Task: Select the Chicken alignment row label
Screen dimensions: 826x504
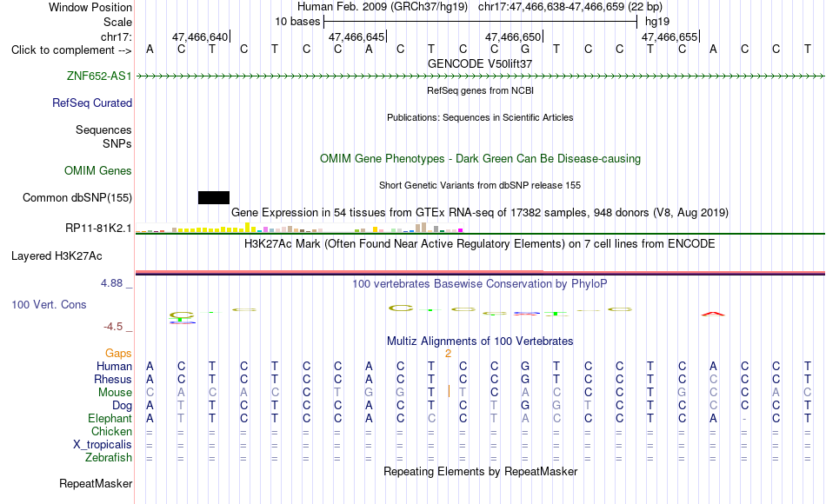Action: [111, 431]
